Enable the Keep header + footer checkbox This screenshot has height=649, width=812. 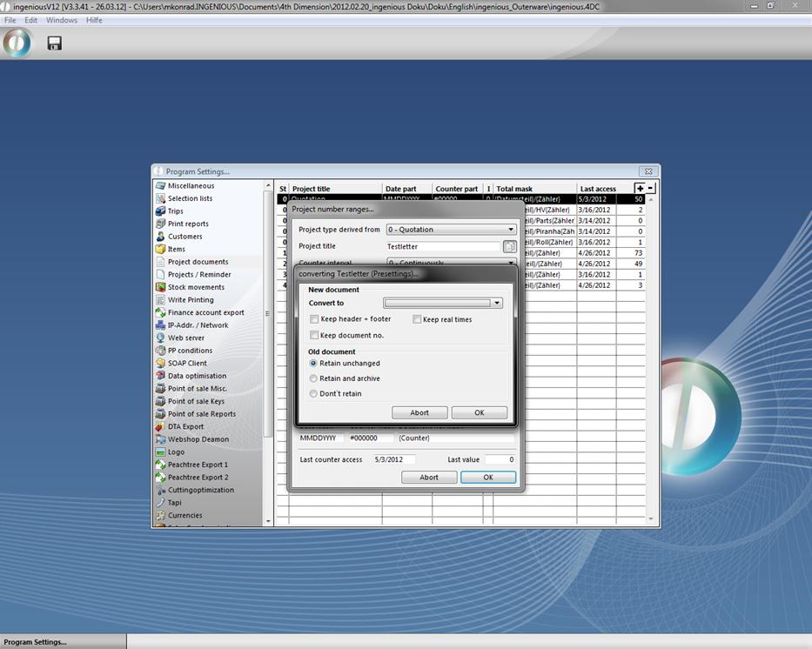(314, 319)
